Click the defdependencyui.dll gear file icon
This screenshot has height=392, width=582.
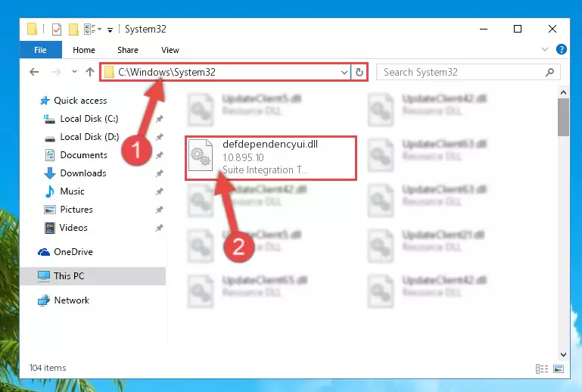[201, 155]
